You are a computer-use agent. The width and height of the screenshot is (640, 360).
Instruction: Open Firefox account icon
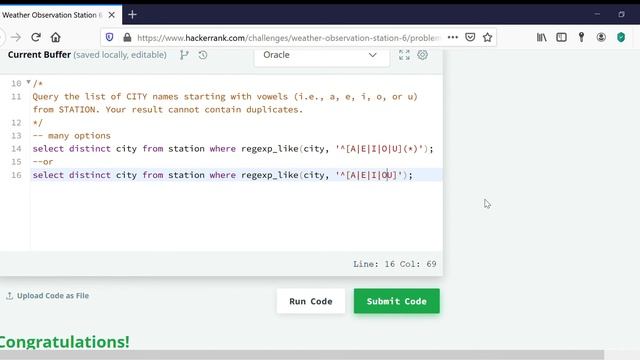click(601, 38)
